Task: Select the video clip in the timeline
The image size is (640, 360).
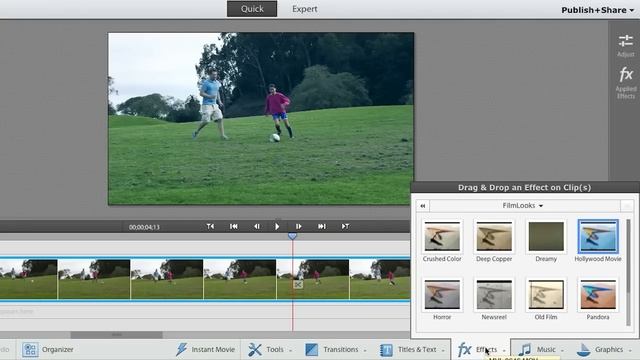Action: (x=205, y=280)
